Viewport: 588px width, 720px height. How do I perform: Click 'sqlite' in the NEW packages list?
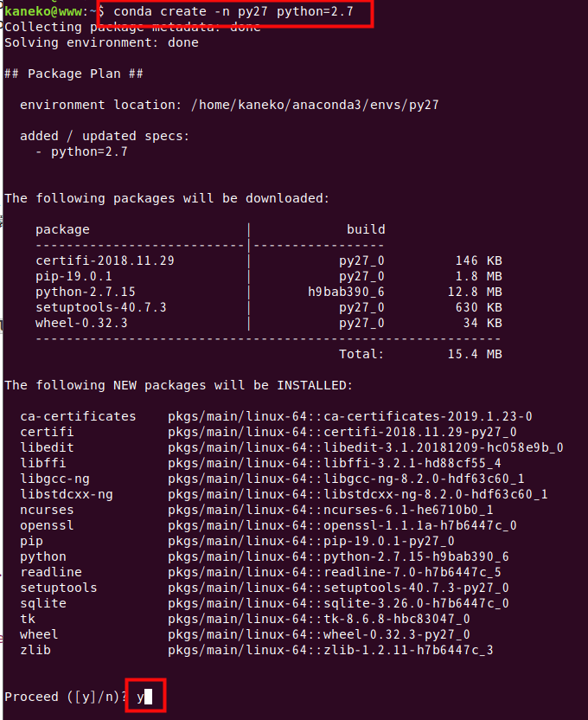(43, 603)
